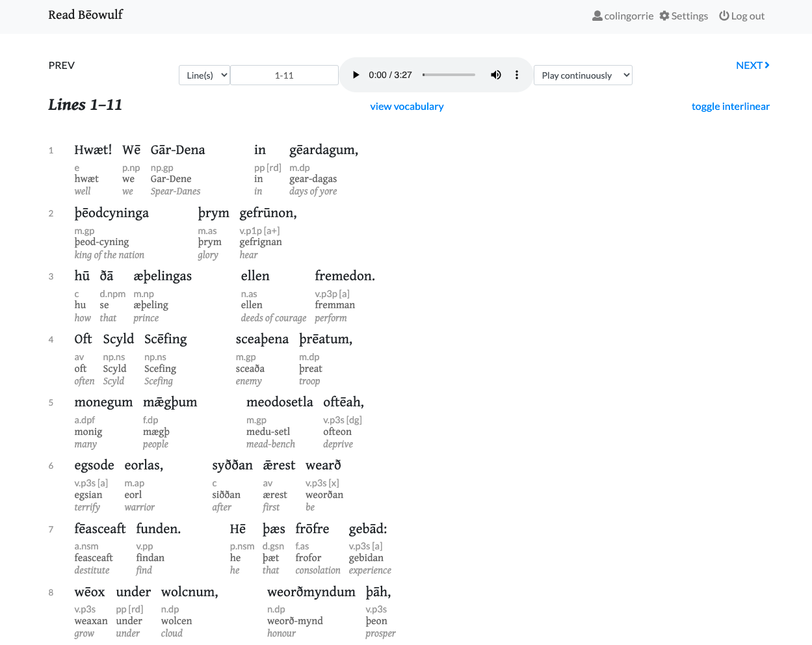812x645 pixels.
Task: Click the PREV navigation link
Action: (62, 65)
